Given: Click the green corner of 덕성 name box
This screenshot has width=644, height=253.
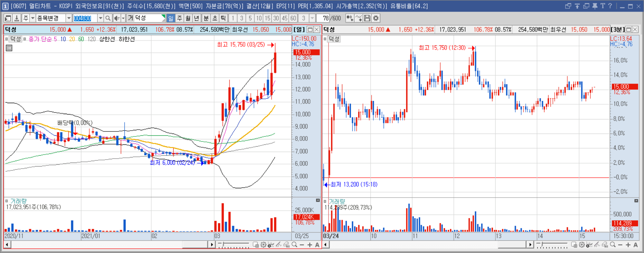Looking at the screenshot, I should (164, 16).
